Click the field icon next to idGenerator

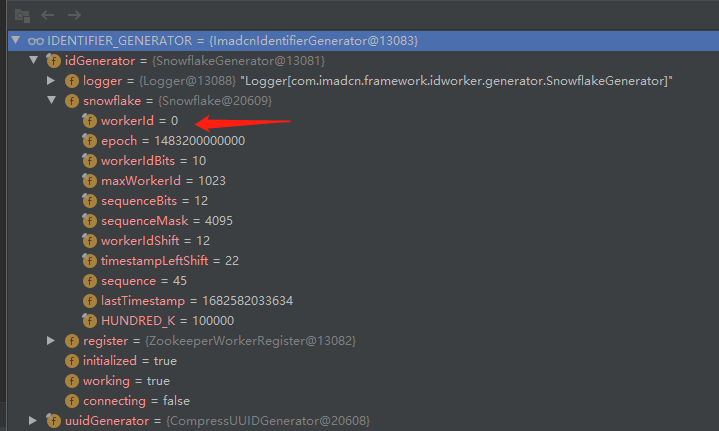point(54,60)
